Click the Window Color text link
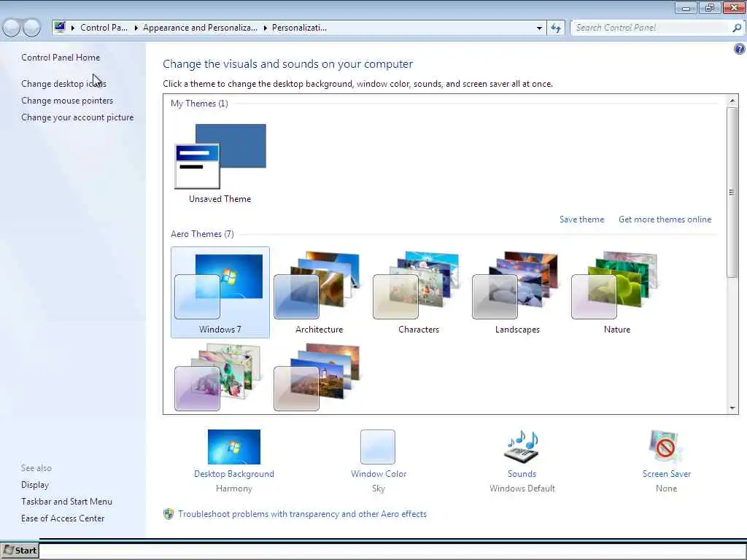This screenshot has width=747, height=560. click(x=379, y=474)
